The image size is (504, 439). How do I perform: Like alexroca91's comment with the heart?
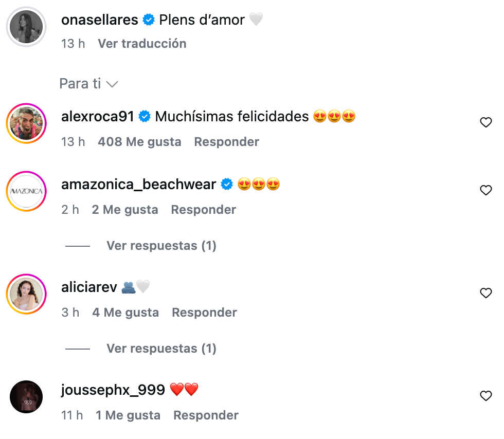(x=485, y=122)
